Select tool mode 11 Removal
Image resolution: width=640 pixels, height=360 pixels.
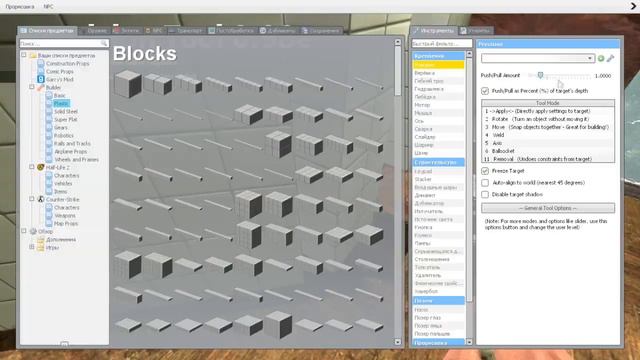(x=548, y=159)
